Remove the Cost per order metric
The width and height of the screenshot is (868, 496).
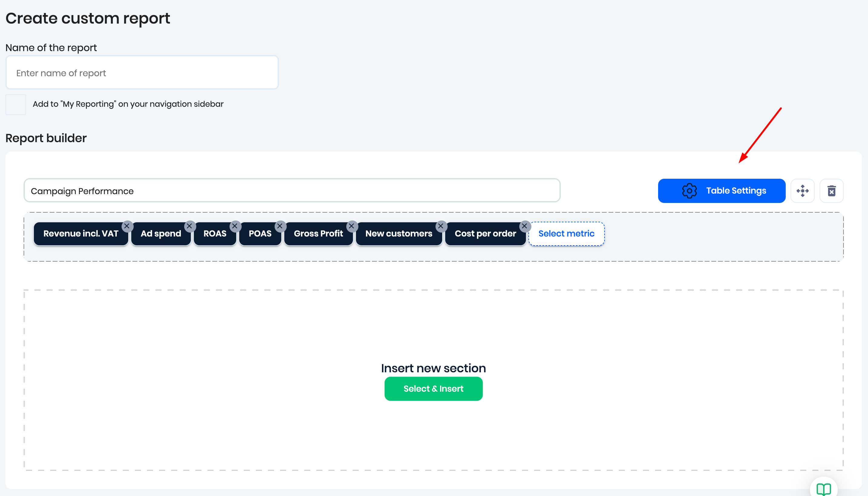point(524,226)
